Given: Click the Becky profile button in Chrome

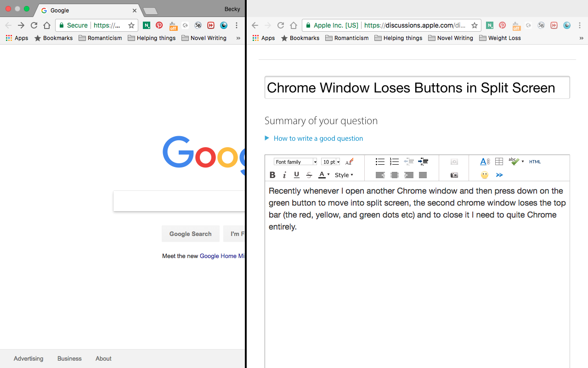Looking at the screenshot, I should [232, 9].
